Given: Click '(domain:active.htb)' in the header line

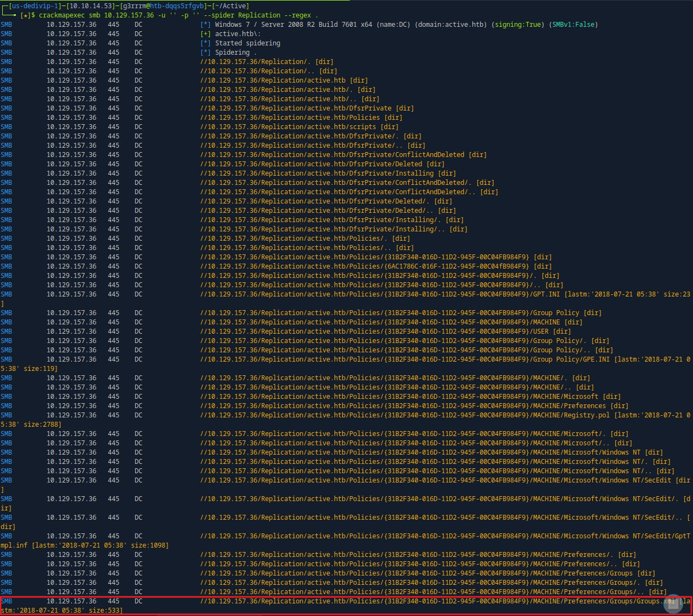Looking at the screenshot, I should click(451, 25).
